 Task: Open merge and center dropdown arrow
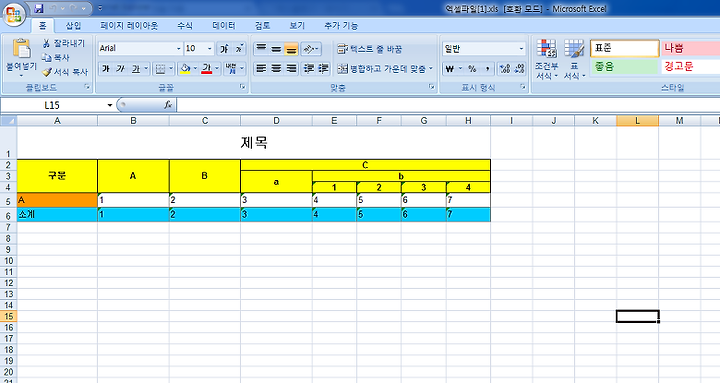[431, 69]
